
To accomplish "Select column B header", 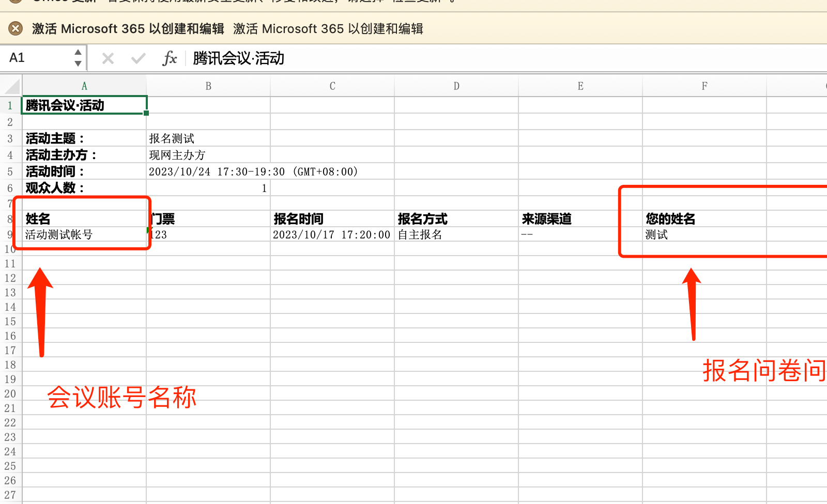I will click(208, 86).
